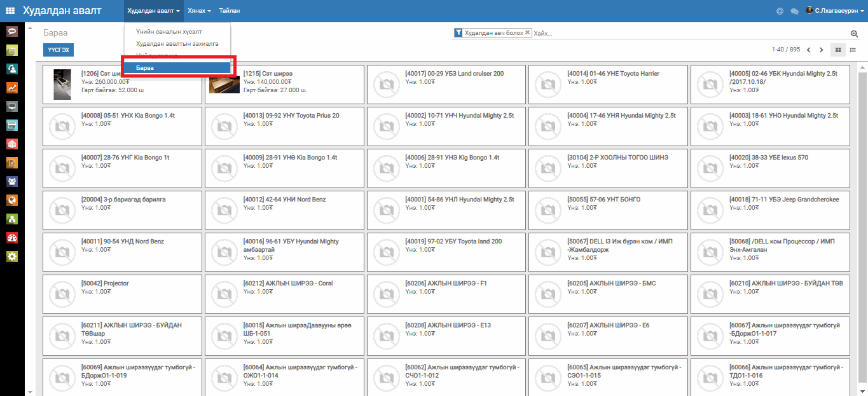This screenshot has height=396, width=868.
Task: Open the Discuss speech bubble app in sidebar
Action: pos(11,31)
